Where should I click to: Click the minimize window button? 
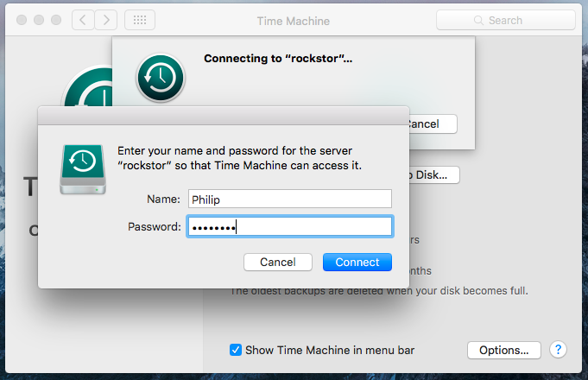point(39,20)
